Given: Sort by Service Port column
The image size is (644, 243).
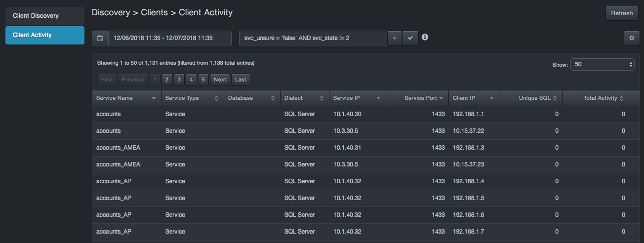Looking at the screenshot, I should click(417, 98).
